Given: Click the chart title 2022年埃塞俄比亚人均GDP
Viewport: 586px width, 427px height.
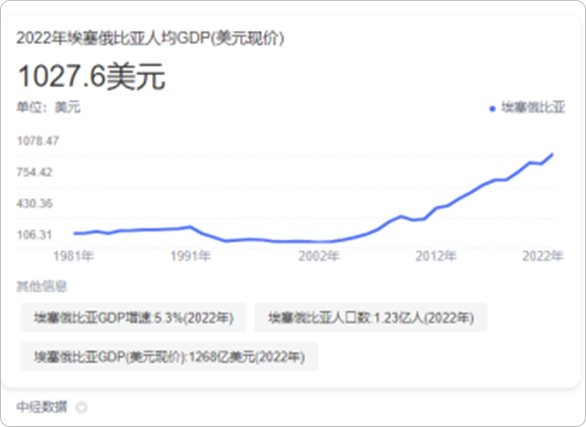Looking at the screenshot, I should coord(150,38).
